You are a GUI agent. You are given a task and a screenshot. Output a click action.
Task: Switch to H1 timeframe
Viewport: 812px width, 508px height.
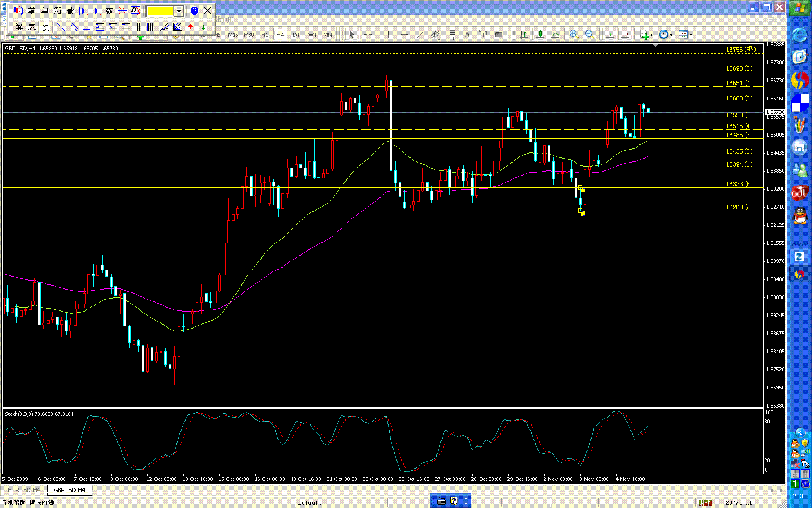(x=264, y=34)
